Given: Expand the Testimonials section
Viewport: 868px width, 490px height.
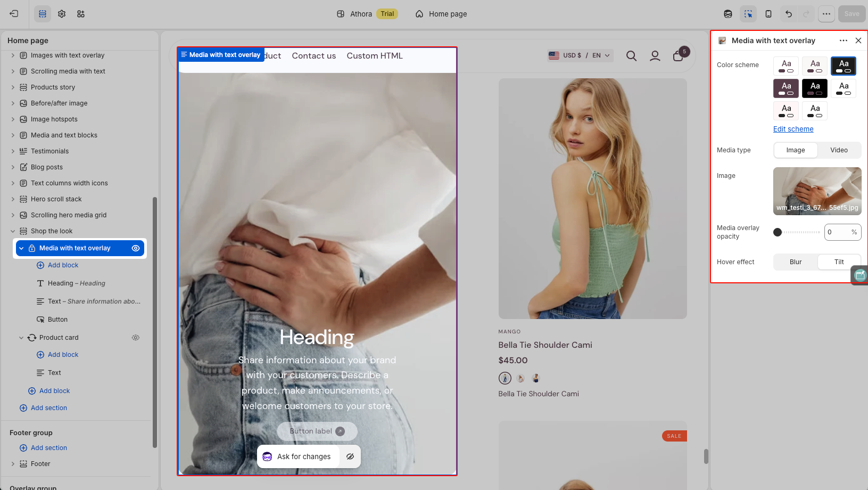Looking at the screenshot, I should pyautogui.click(x=13, y=151).
